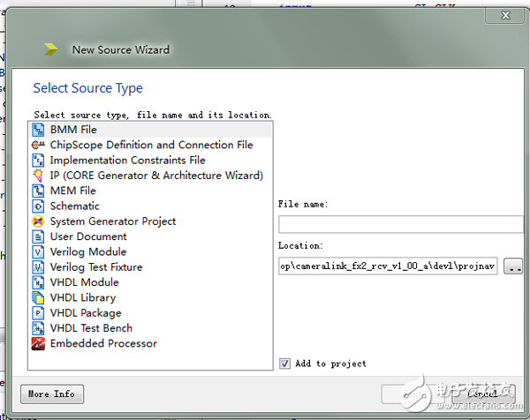Click the More Info button
This screenshot has height=420, width=530.
click(51, 394)
